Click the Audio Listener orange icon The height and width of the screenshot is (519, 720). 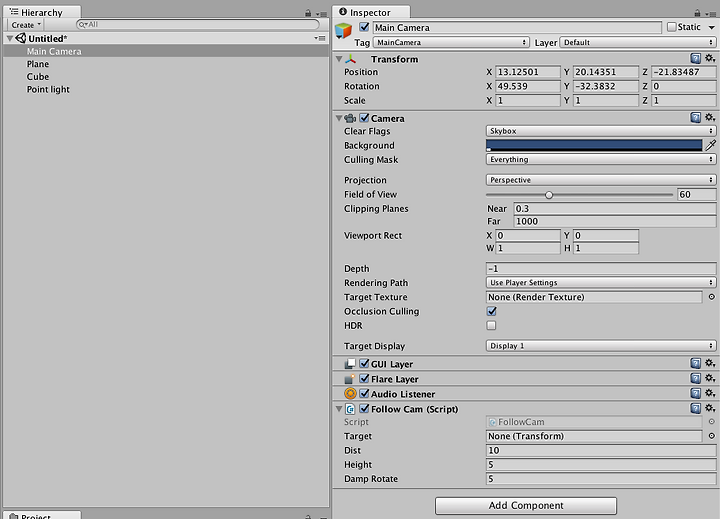click(x=350, y=394)
